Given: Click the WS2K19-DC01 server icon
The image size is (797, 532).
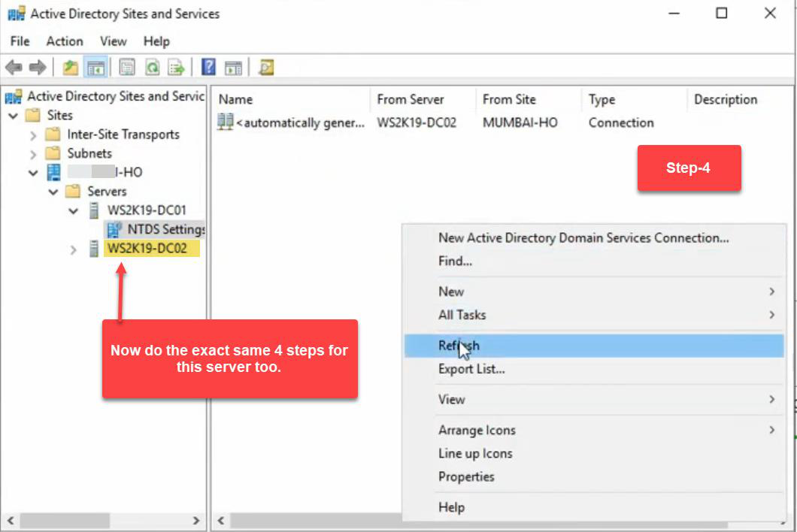Looking at the screenshot, I should pos(93,210).
